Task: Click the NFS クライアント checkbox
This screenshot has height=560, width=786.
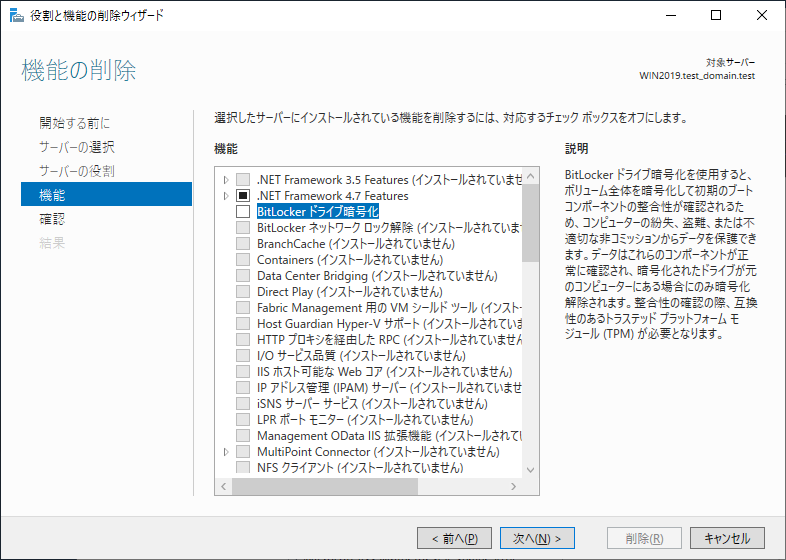Action: pos(243,468)
